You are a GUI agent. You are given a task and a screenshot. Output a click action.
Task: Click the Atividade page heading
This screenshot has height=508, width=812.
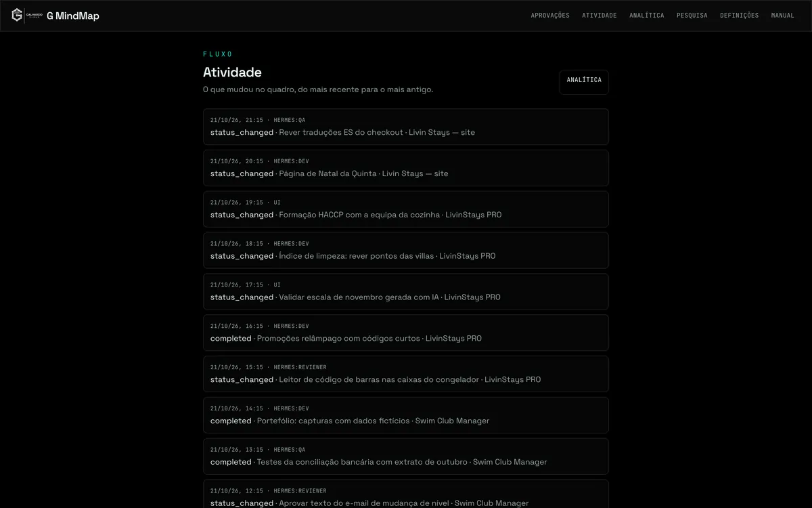(x=232, y=72)
